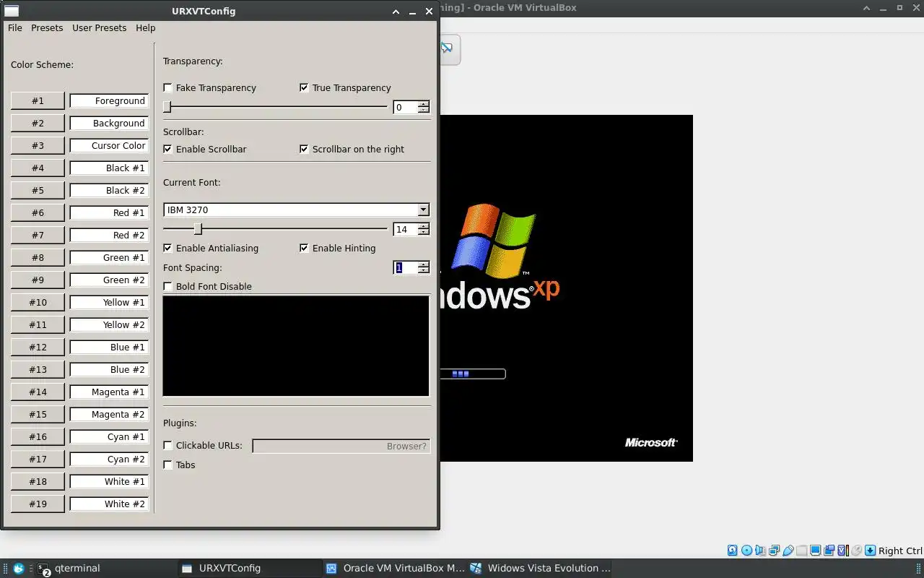Open the Help menu
This screenshot has width=924, height=578.
[x=145, y=27]
